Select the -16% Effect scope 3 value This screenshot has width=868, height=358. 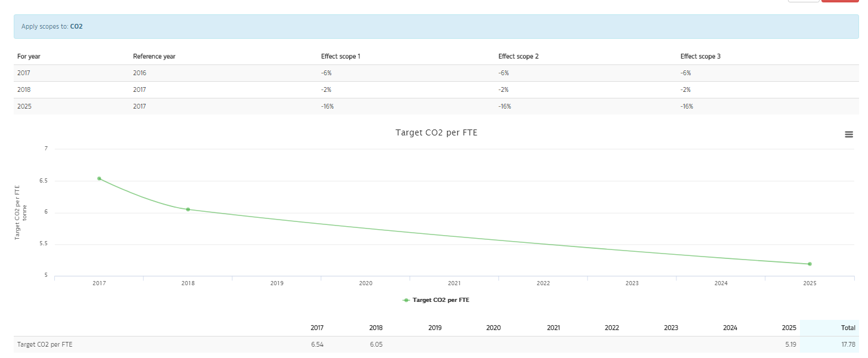(x=687, y=106)
